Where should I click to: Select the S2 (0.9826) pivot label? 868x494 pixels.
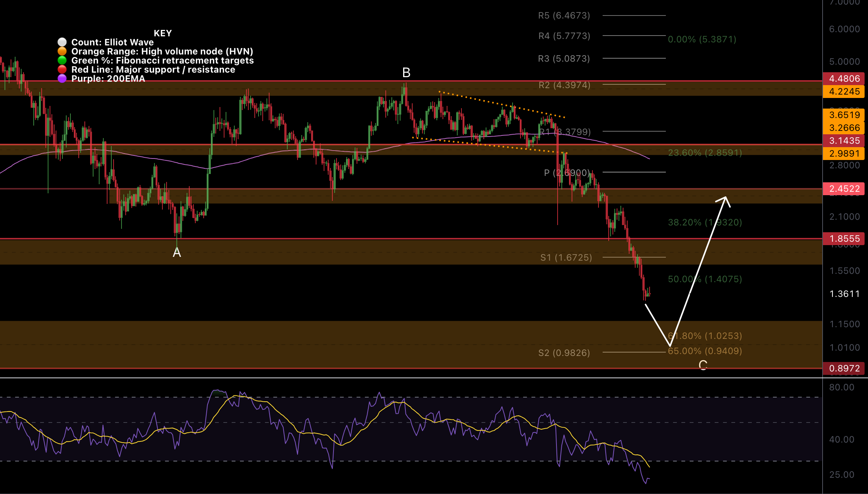564,353
